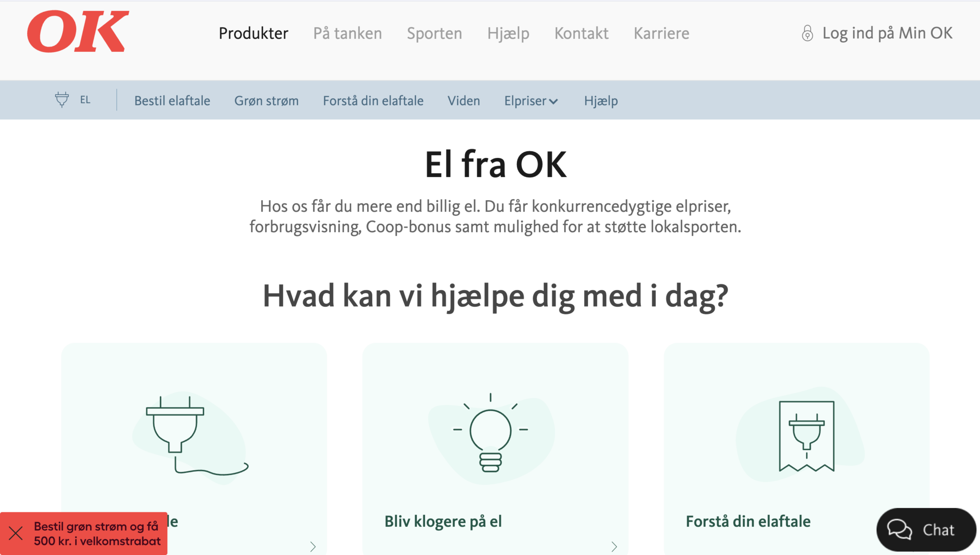
Task: Go to the Viden section
Action: (x=464, y=101)
